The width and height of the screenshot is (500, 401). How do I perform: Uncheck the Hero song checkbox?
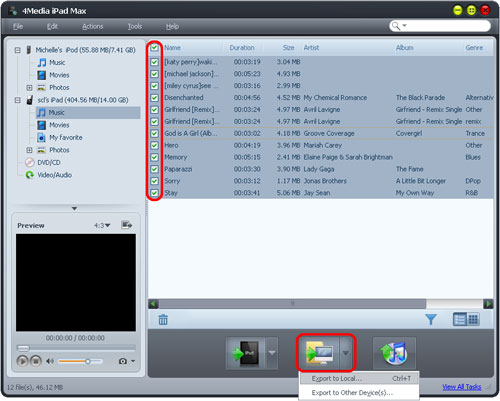click(154, 145)
